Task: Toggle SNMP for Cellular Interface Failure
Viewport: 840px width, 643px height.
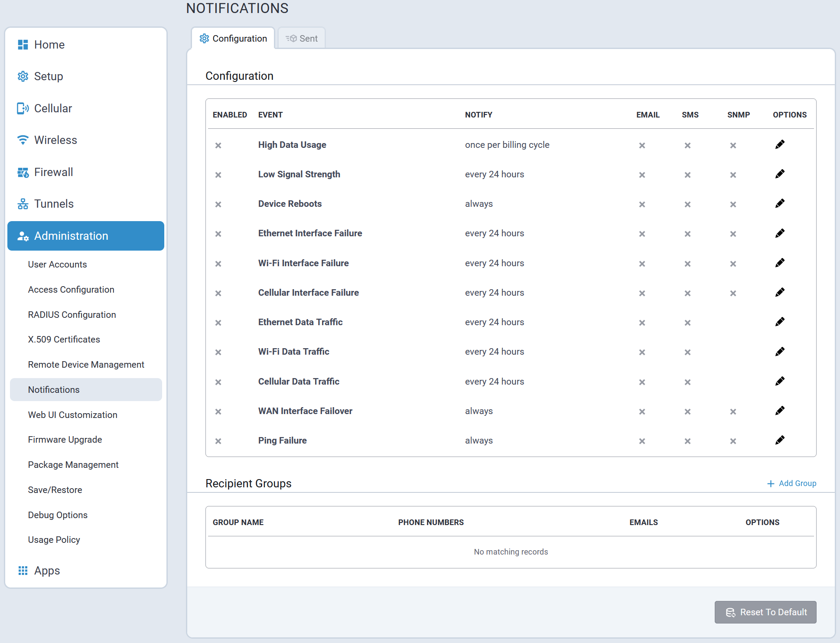Action: coord(733,293)
